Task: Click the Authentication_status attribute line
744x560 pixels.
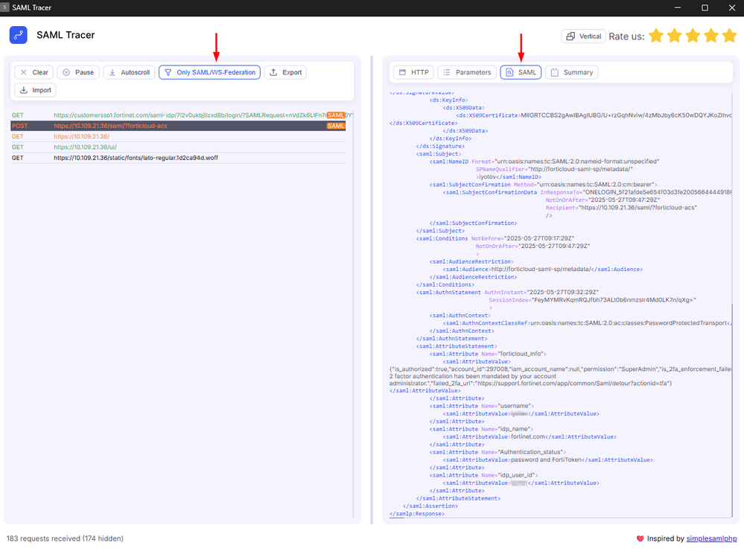Action: [x=497, y=452]
